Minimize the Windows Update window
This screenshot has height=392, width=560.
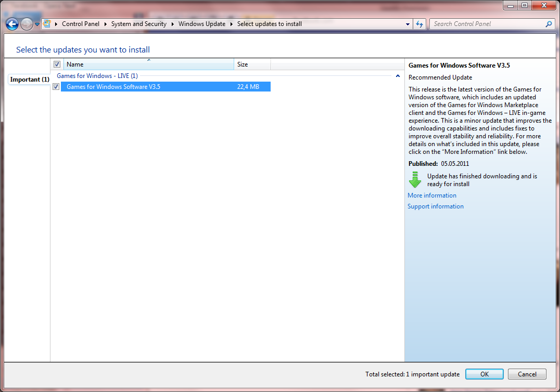tap(511, 5)
